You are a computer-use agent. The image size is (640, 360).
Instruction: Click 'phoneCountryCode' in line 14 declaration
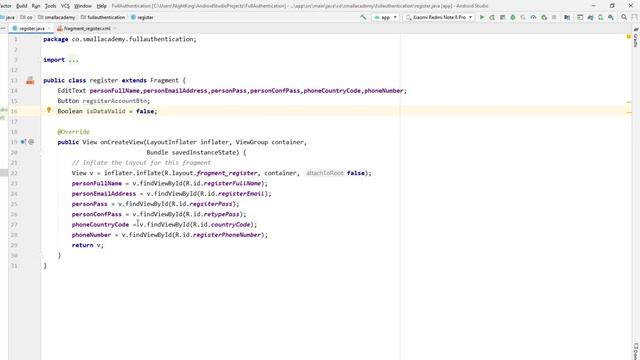click(x=332, y=91)
